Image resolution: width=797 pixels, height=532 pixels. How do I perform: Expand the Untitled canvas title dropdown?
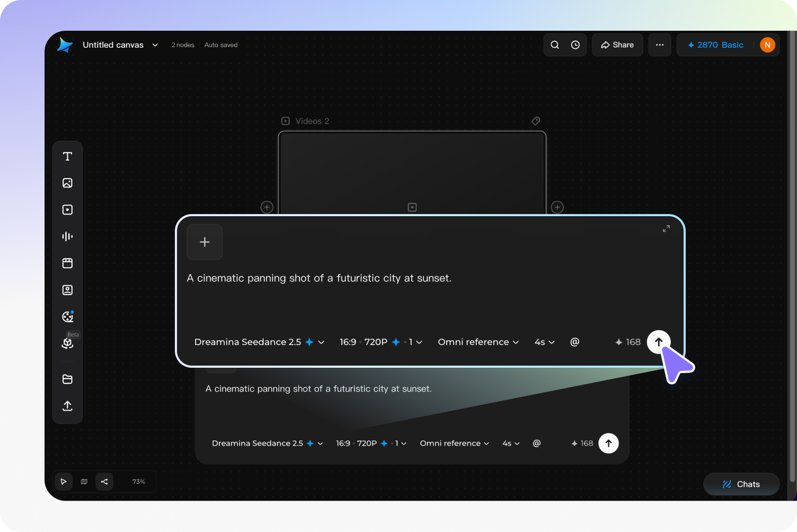point(155,45)
